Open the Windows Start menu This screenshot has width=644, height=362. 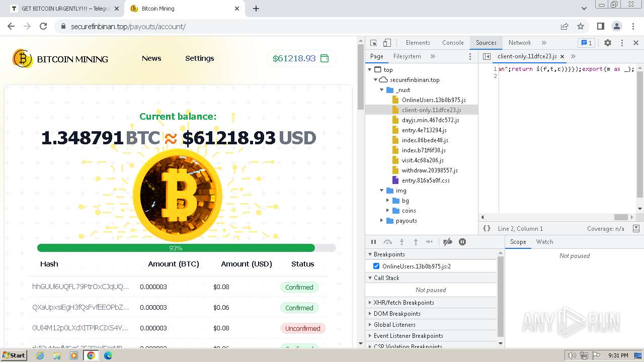click(14, 355)
